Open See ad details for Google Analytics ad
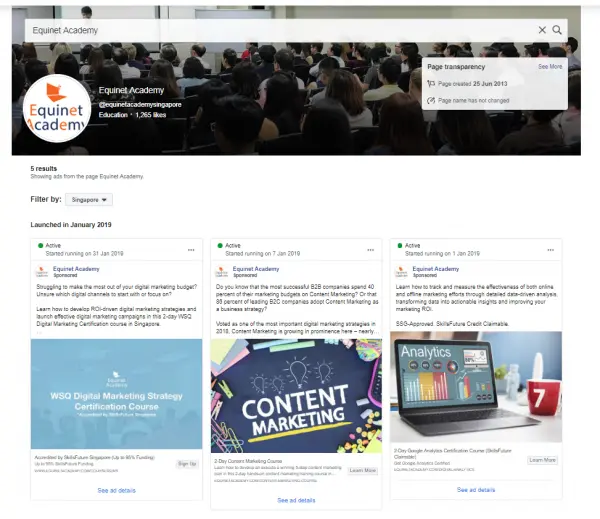This screenshot has width=600, height=519. tap(476, 490)
